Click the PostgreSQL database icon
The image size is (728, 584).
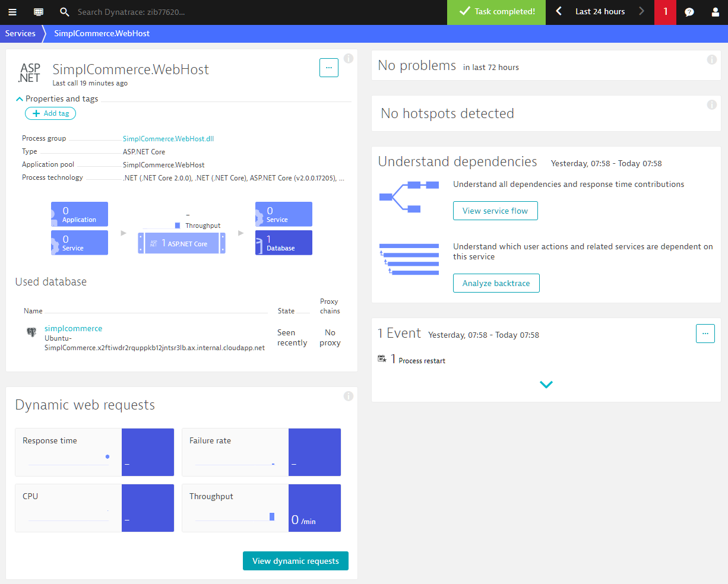coord(31,332)
